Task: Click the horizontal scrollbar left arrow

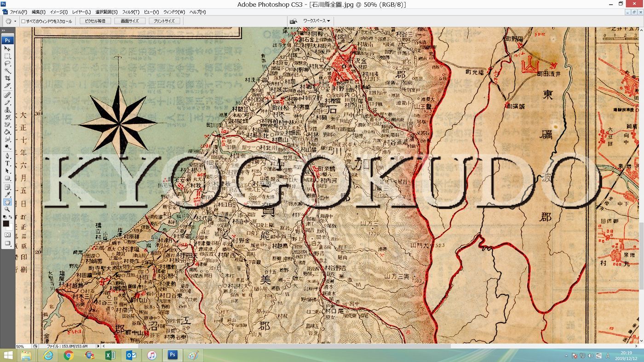Action: point(103,346)
